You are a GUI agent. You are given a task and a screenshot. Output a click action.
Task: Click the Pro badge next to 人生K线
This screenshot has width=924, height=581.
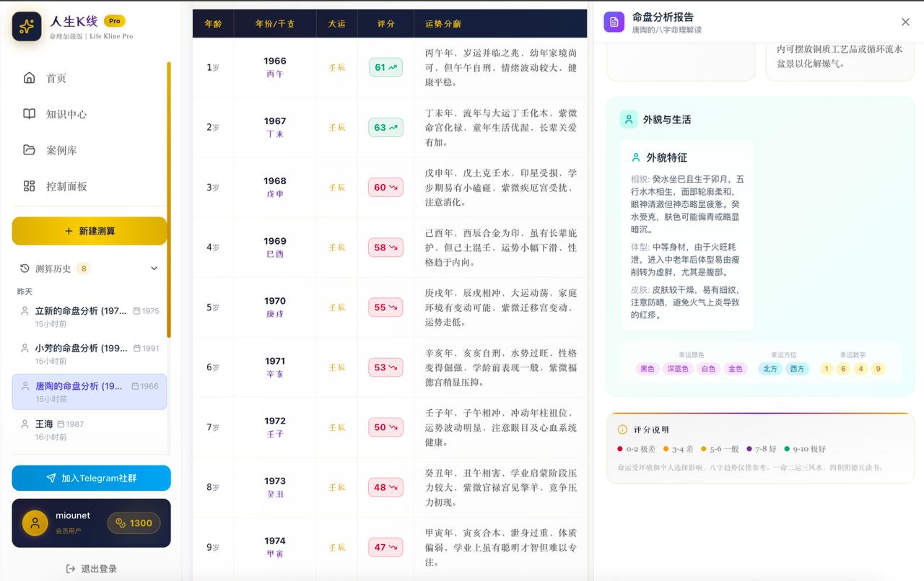coord(115,21)
